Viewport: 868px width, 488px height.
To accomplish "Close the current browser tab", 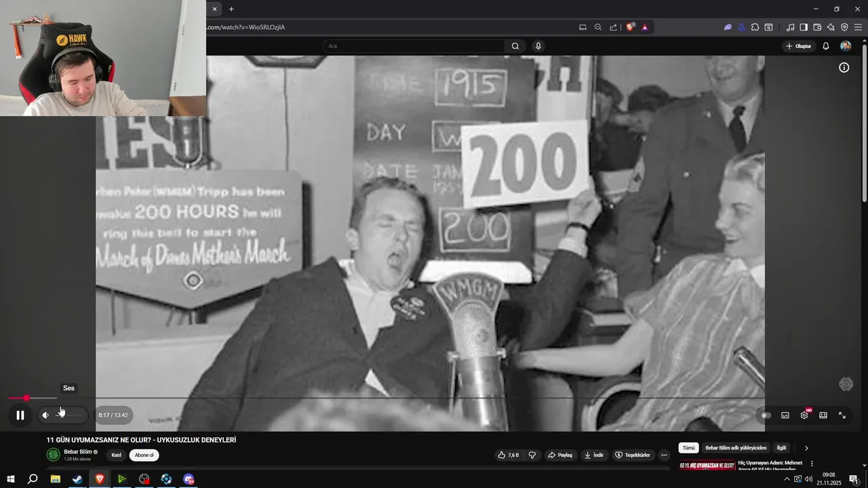I will [x=214, y=9].
